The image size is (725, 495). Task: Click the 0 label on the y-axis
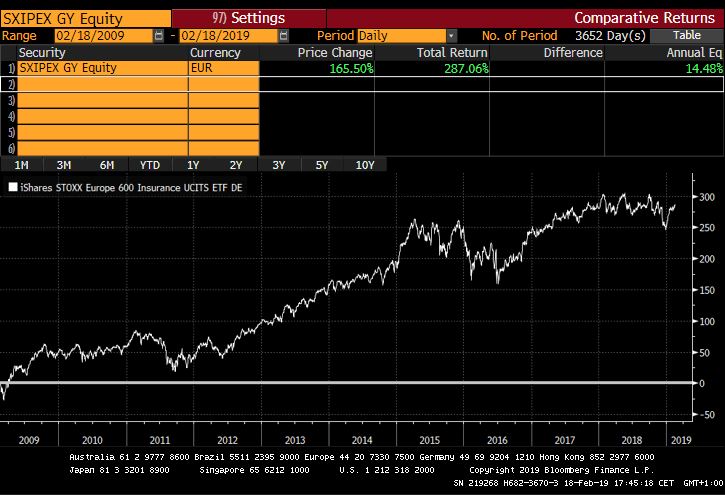click(702, 384)
